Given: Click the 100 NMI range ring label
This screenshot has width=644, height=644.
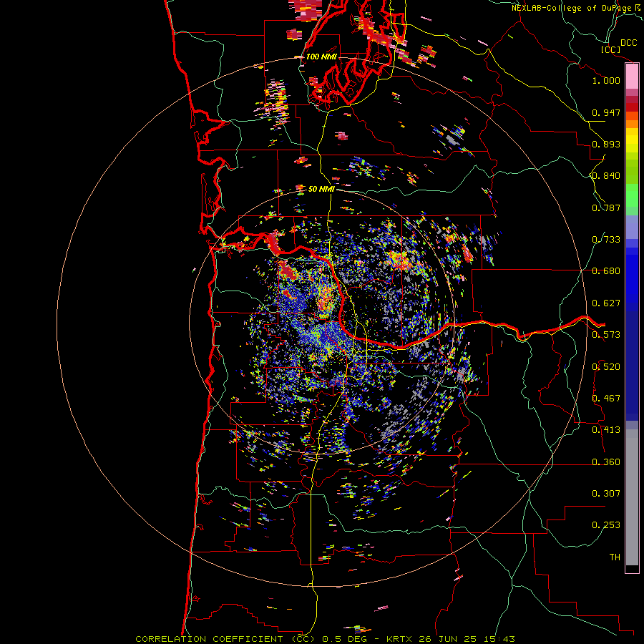Looking at the screenshot, I should click(321, 57).
